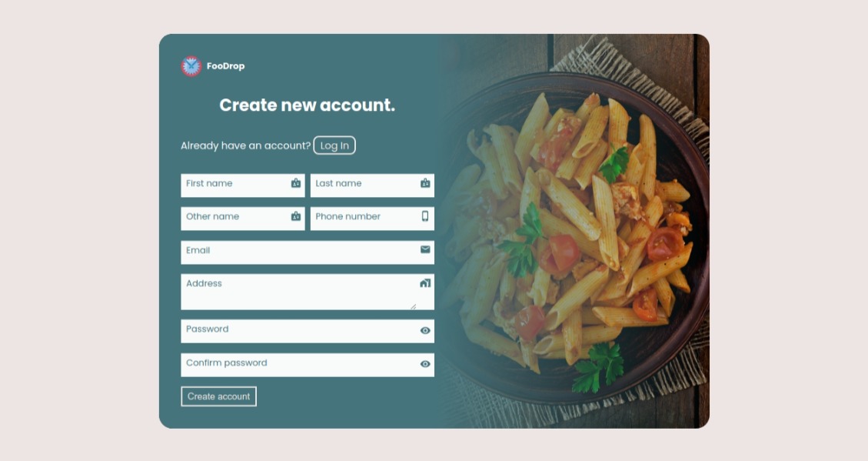The width and height of the screenshot is (868, 461).
Task: Click into the Email input field
Action: (x=308, y=252)
